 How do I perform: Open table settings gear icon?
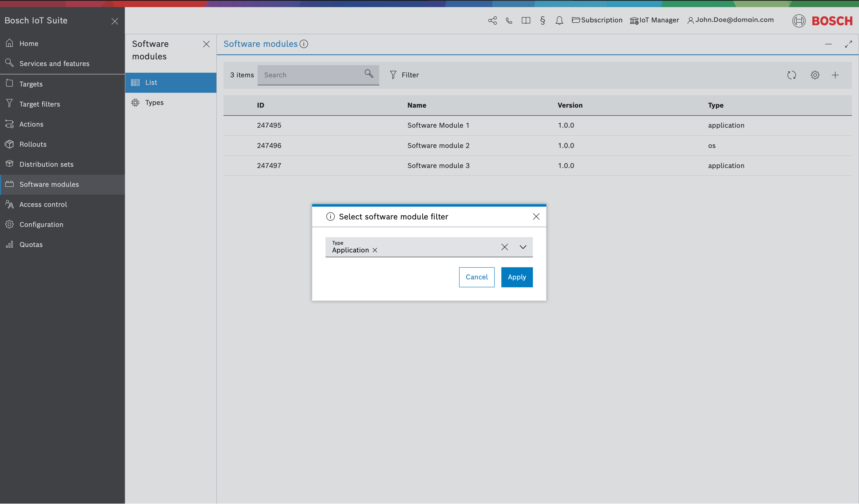click(815, 75)
